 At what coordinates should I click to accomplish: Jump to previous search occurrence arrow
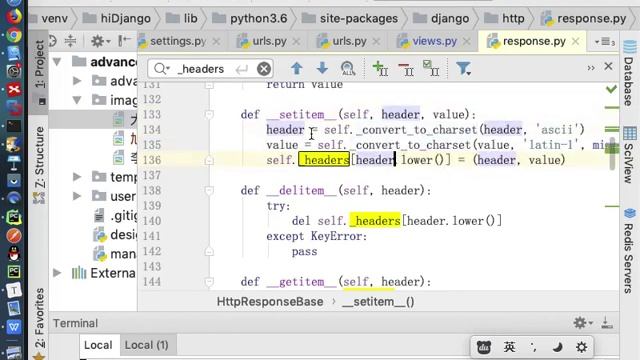[x=297, y=68]
